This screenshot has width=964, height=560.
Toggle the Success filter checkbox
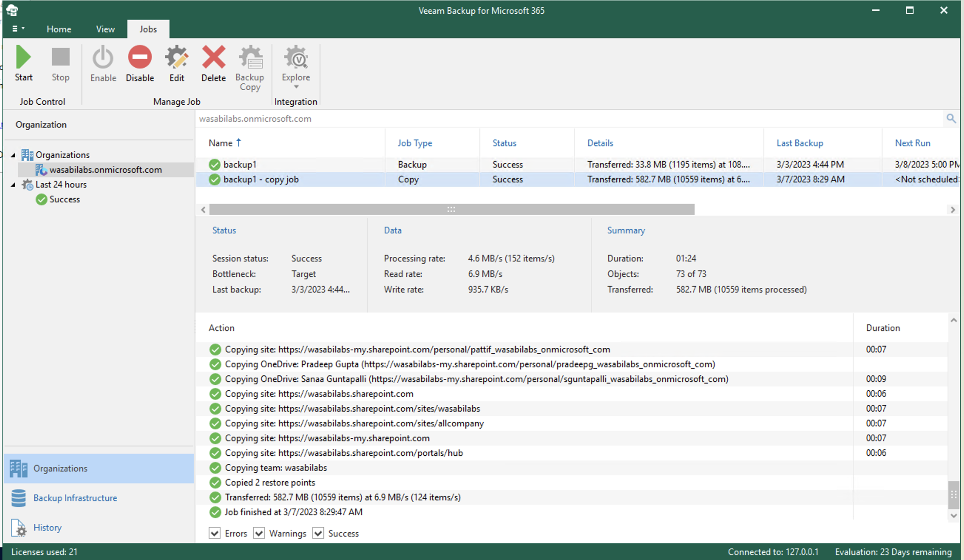click(318, 533)
